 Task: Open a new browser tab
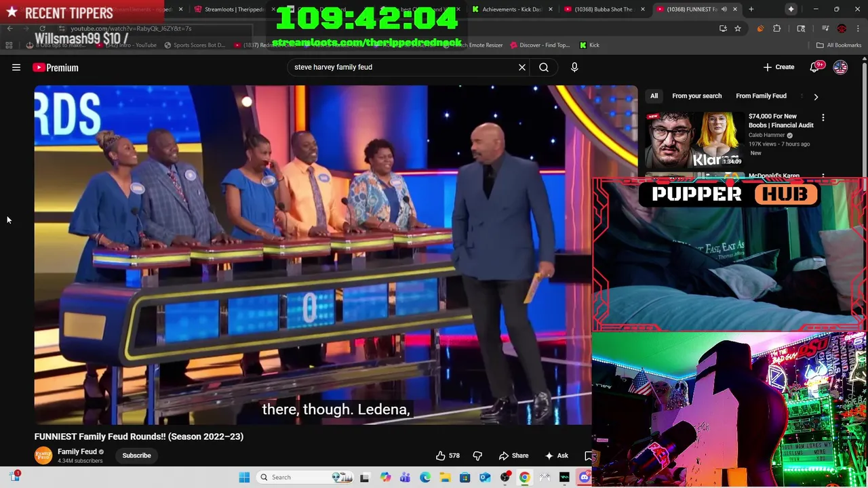tap(751, 9)
